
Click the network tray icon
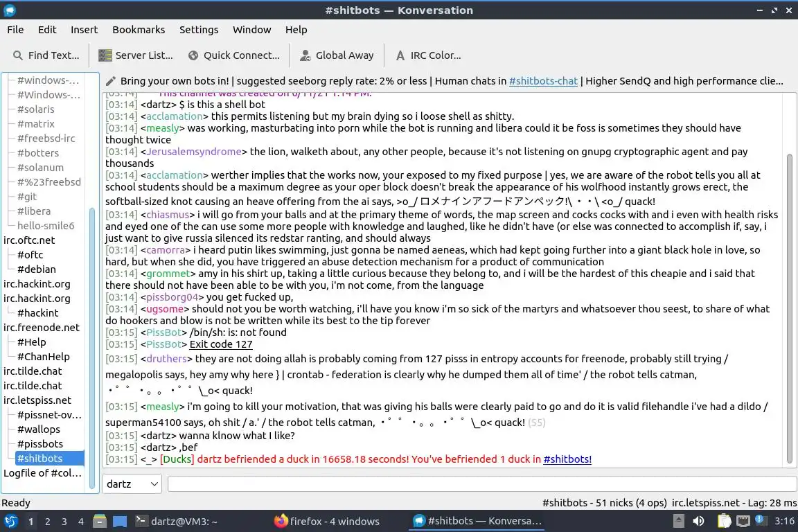[743, 521]
